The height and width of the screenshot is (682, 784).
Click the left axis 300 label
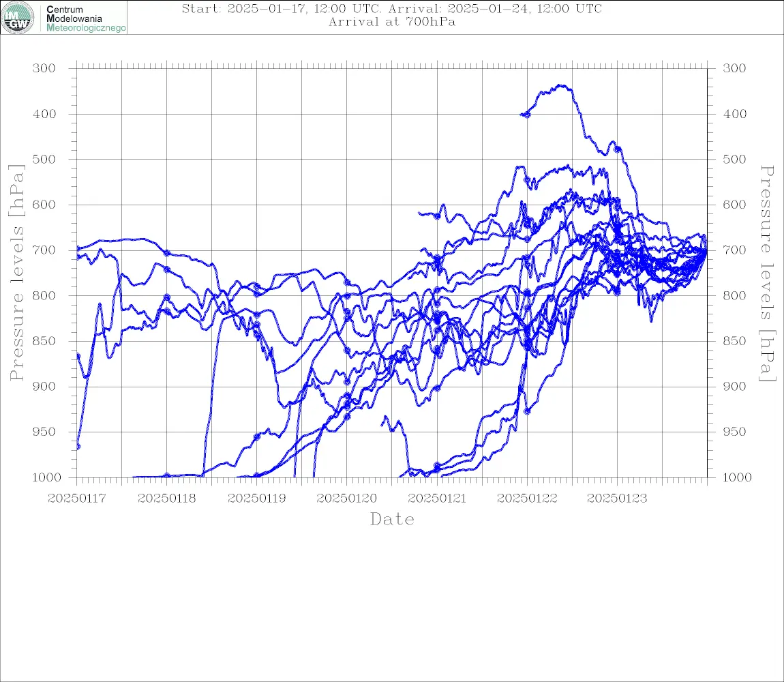pos(44,68)
